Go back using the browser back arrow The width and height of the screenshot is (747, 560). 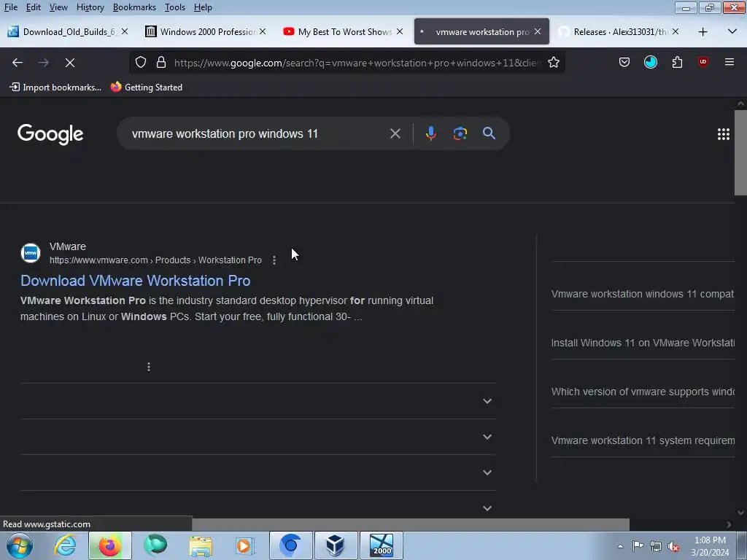pyautogui.click(x=18, y=63)
